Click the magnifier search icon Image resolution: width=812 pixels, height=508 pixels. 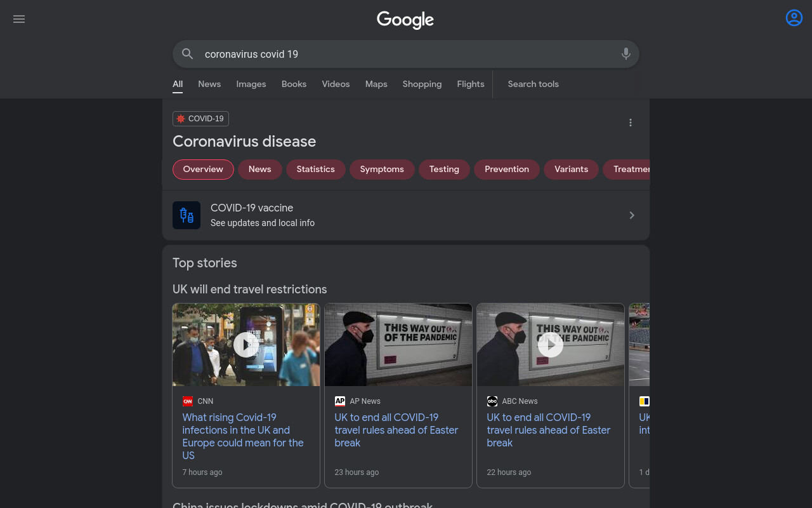187,54
